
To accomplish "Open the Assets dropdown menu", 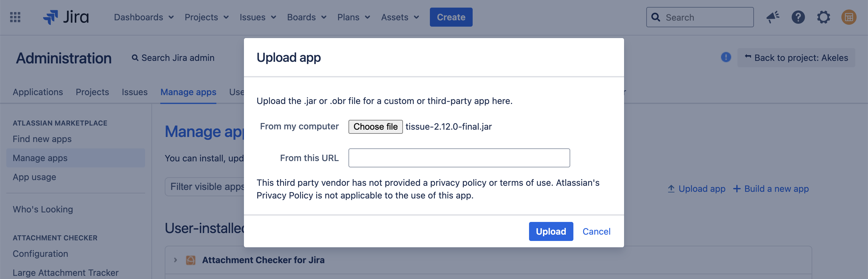I will tap(400, 17).
